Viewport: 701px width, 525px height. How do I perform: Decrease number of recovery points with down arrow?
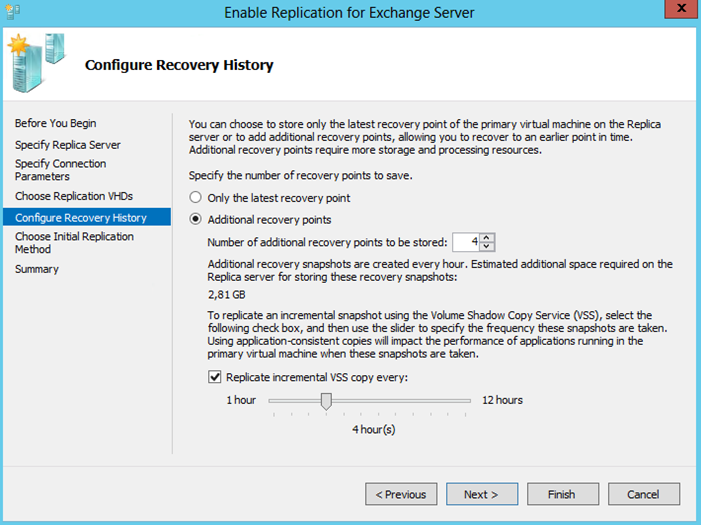[x=487, y=246]
